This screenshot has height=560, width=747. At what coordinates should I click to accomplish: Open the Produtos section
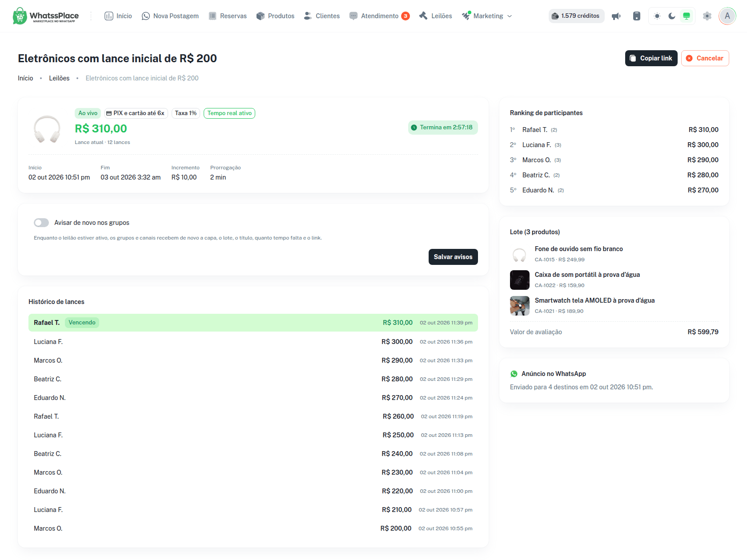(275, 16)
